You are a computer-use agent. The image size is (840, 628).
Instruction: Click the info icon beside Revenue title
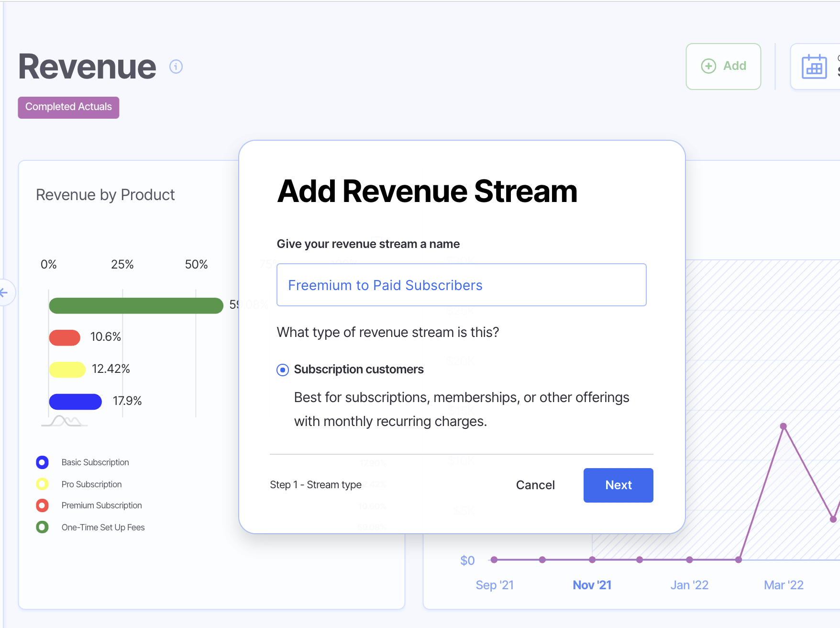pos(176,67)
